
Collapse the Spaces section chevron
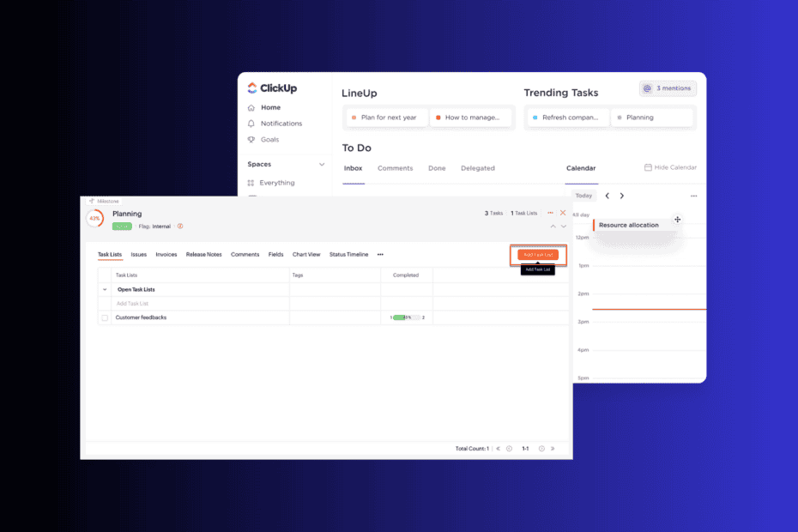322,165
